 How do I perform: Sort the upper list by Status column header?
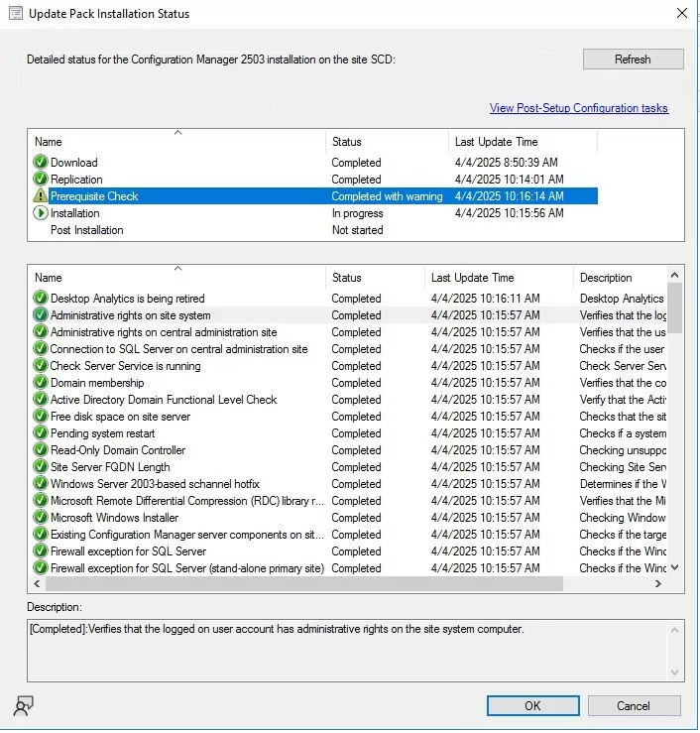tap(387, 142)
